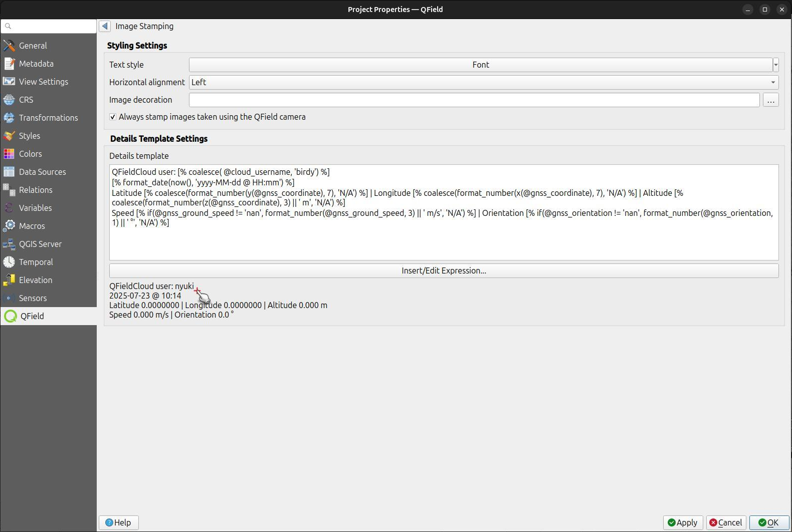Switch to View Settings page
792x532 pixels.
click(x=49, y=82)
